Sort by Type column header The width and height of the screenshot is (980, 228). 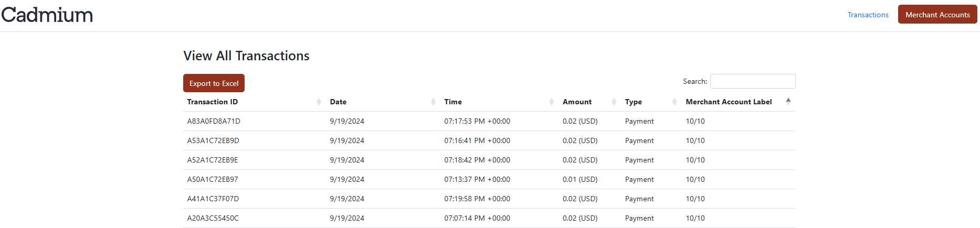click(x=651, y=102)
